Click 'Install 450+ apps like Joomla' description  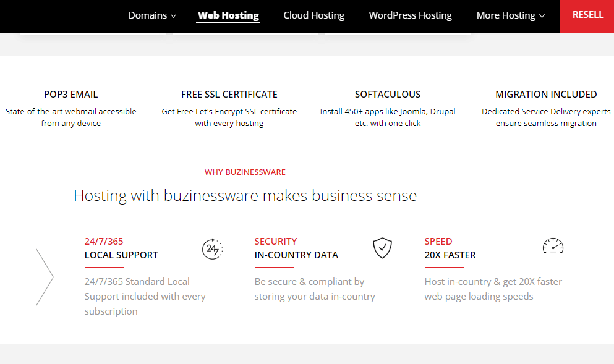pyautogui.click(x=388, y=117)
